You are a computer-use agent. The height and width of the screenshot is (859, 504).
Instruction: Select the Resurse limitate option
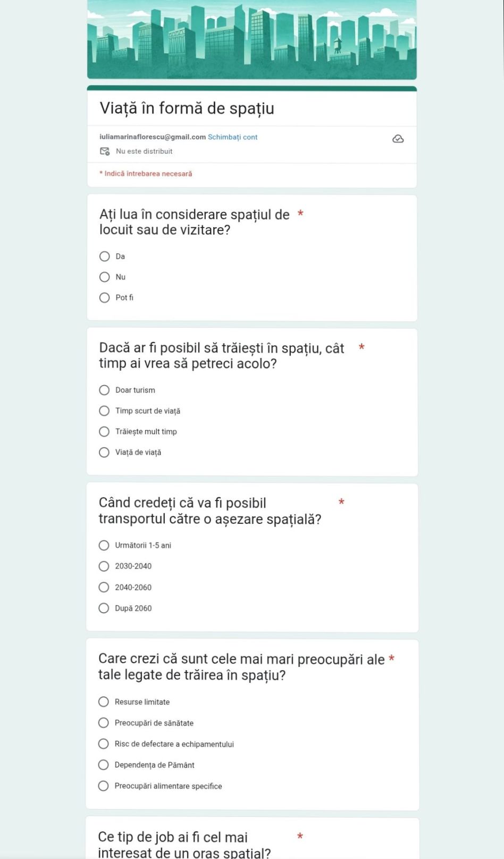104,702
